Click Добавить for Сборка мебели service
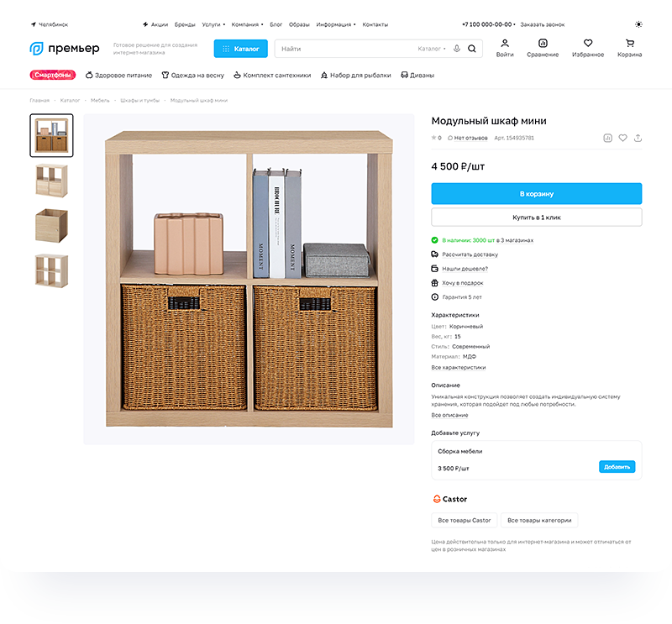The image size is (672, 624). tap(617, 467)
